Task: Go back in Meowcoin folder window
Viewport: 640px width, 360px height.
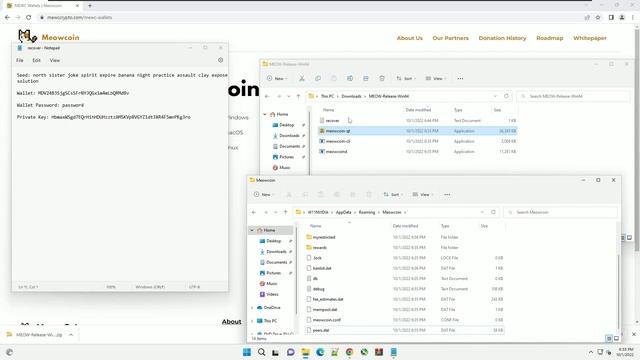Action: [x=254, y=212]
